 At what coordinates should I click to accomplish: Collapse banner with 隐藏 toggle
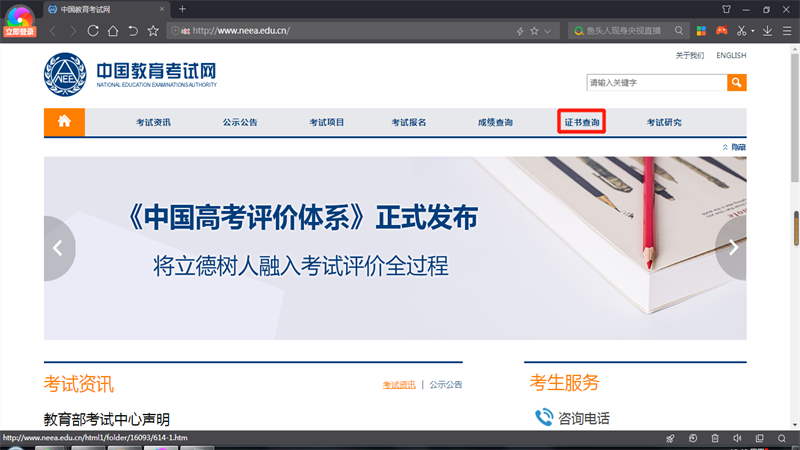734,147
